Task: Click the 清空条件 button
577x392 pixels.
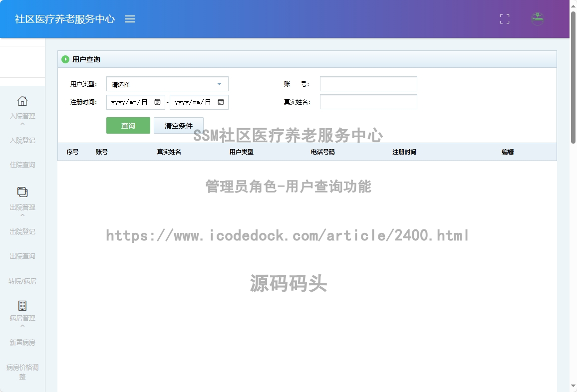Action: pyautogui.click(x=179, y=125)
